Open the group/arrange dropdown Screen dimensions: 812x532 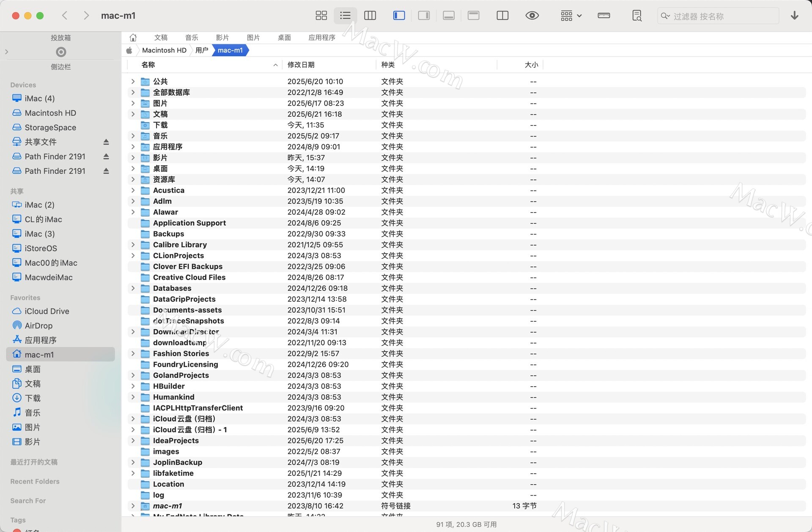point(571,16)
